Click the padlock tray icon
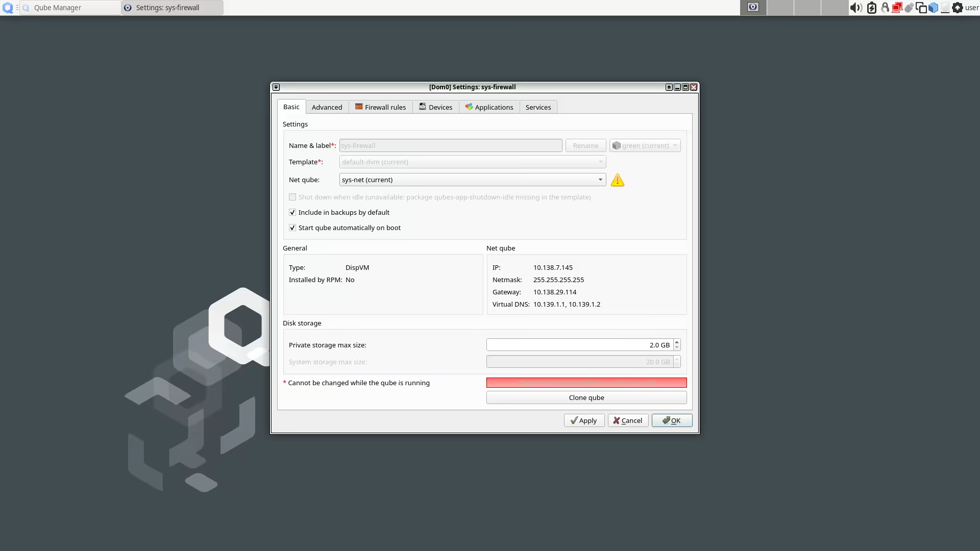Image resolution: width=980 pixels, height=551 pixels. click(x=885, y=8)
